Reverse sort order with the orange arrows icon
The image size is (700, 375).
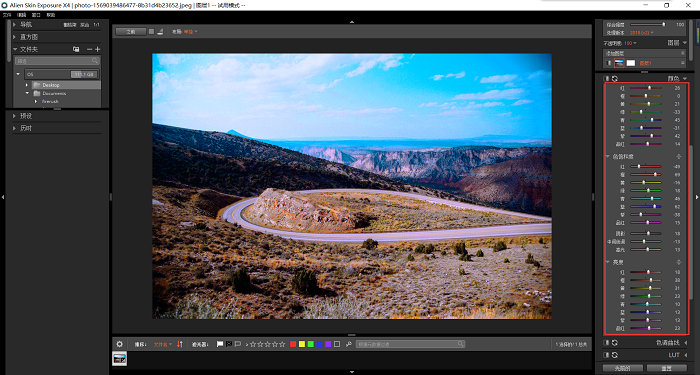click(x=179, y=344)
